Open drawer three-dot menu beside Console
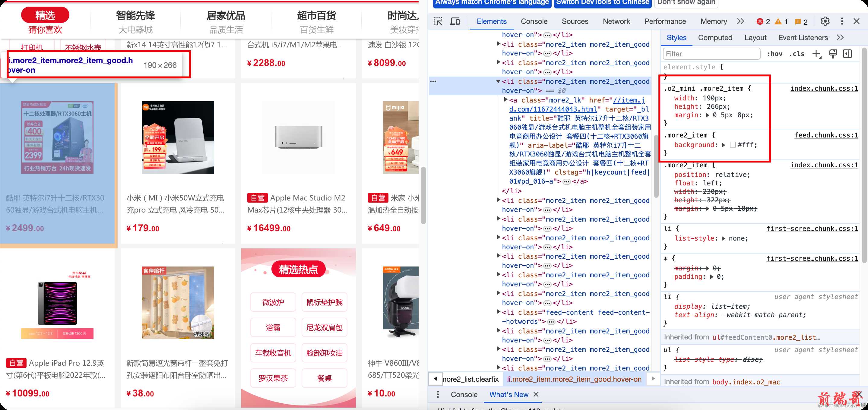Viewport: 868px width, 410px height. coord(438,395)
